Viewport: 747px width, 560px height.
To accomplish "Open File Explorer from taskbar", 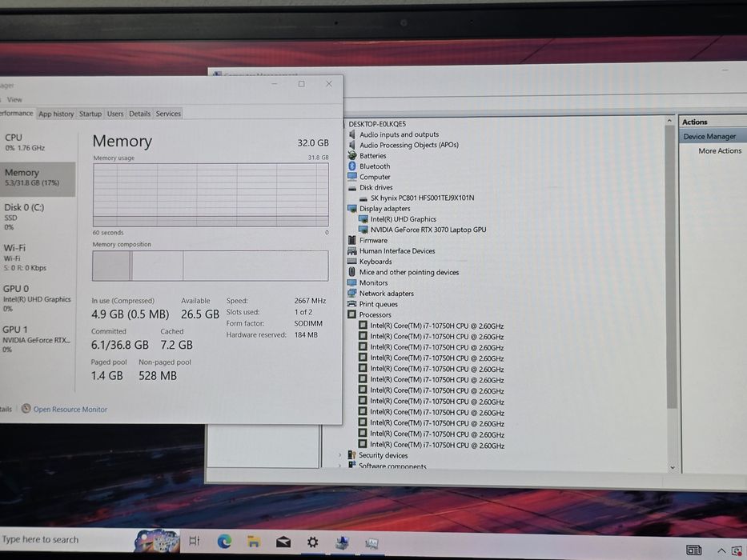I will click(254, 542).
